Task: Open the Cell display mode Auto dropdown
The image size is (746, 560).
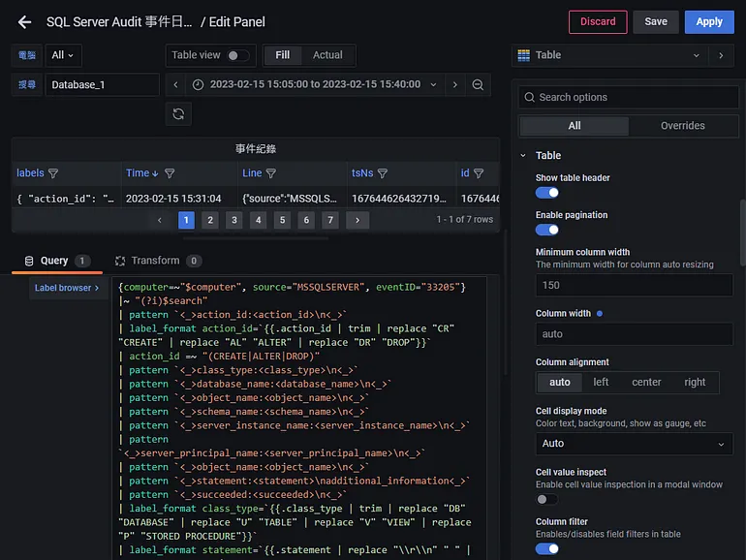Action: [635, 444]
